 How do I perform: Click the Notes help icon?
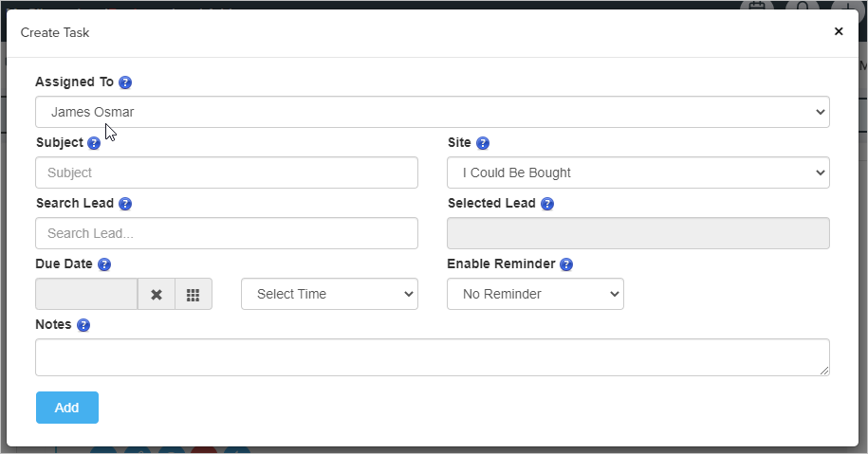(83, 325)
